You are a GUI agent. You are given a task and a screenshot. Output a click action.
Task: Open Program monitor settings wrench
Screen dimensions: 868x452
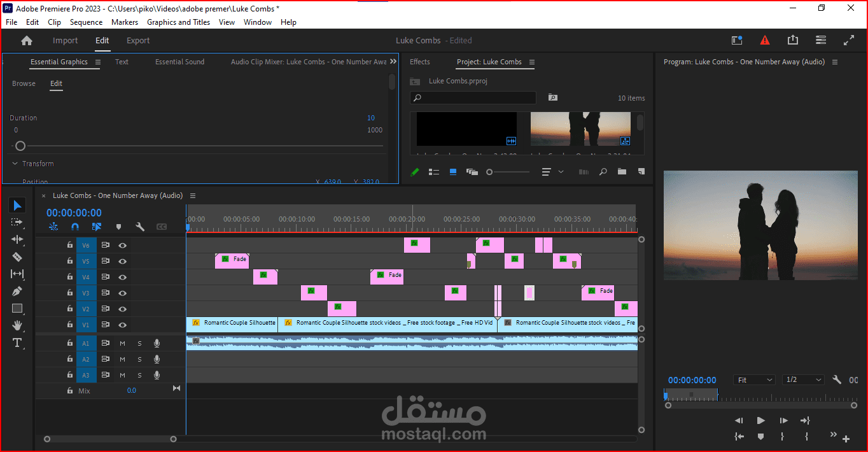(x=837, y=379)
